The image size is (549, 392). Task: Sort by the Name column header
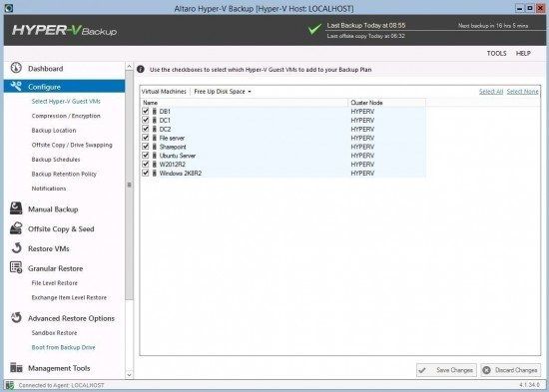[x=245, y=103]
